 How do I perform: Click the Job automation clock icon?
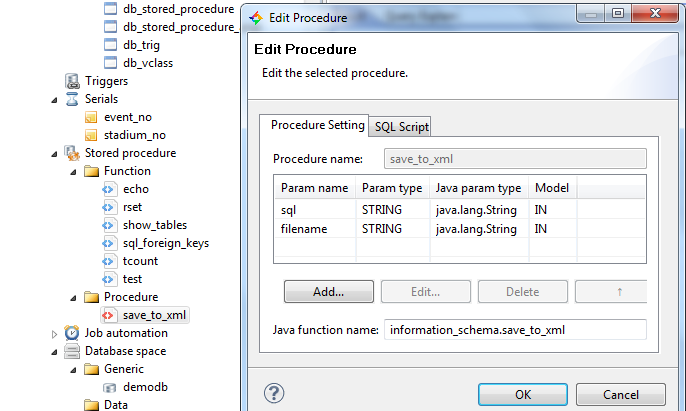tap(72, 333)
